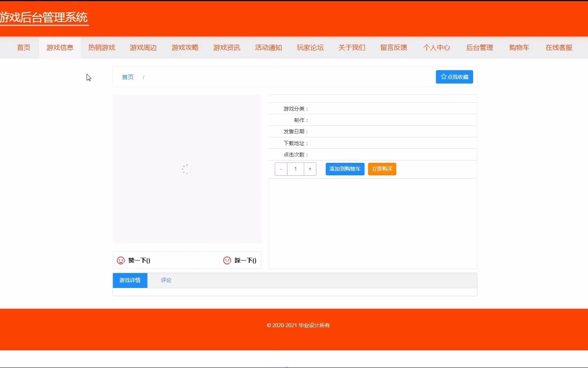Open 游戏资讯 nav item
Viewport: 588px width, 368px height.
[227, 47]
